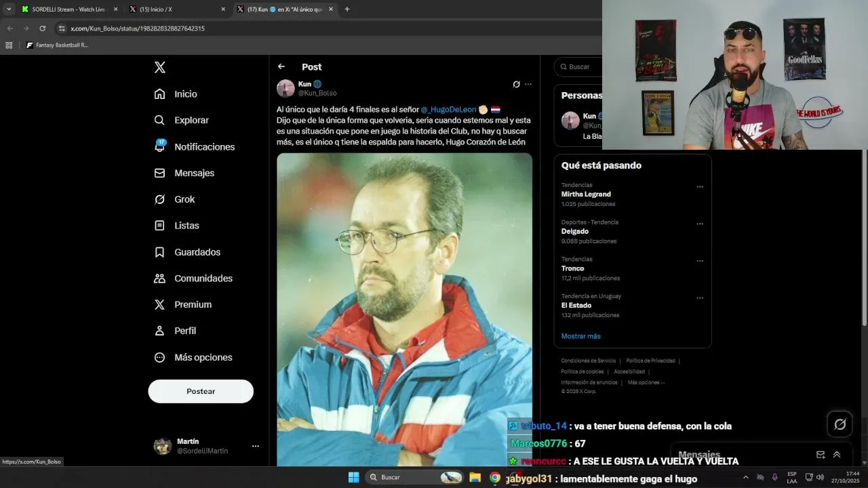This screenshot has width=868, height=488.
Task: Click Kun's avatar in the post
Action: click(285, 88)
